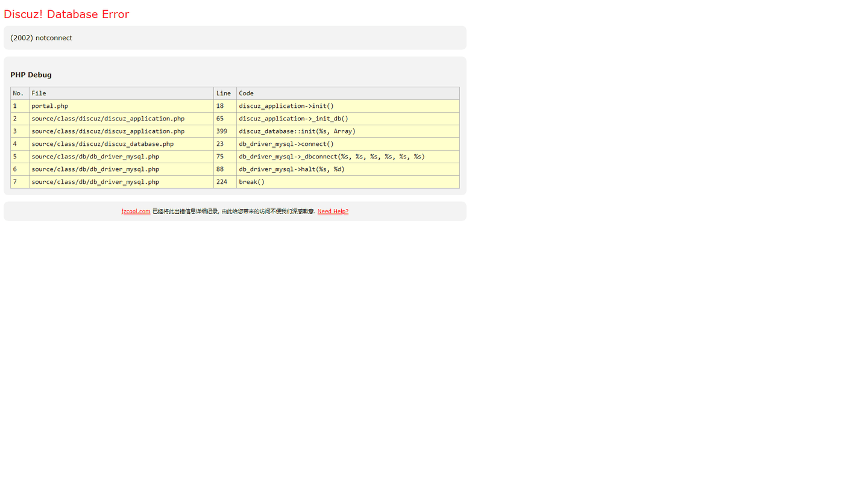The width and height of the screenshot is (868, 488).
Task: Click the Code column header
Action: click(x=348, y=93)
